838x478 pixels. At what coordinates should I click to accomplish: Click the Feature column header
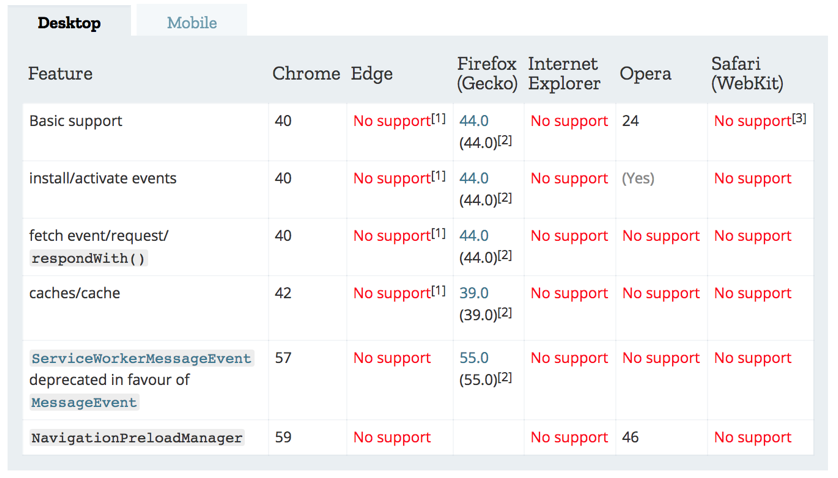pyautogui.click(x=60, y=73)
